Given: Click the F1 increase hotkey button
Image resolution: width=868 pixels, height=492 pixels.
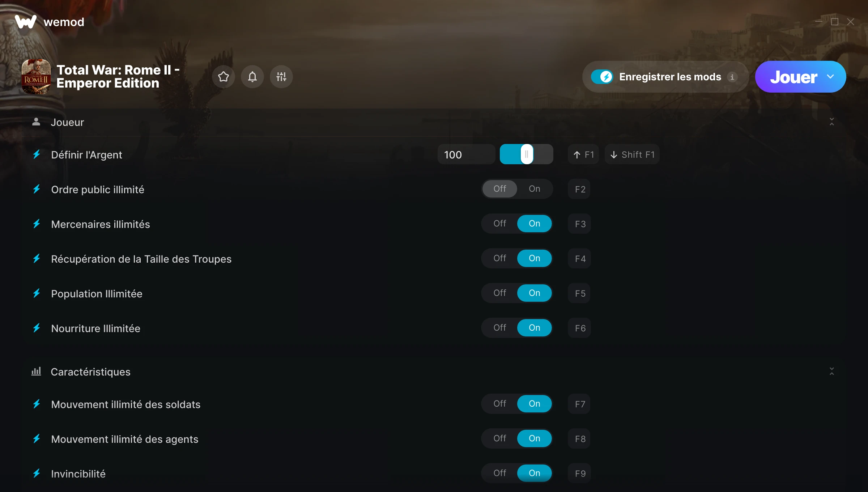Looking at the screenshot, I should (583, 154).
